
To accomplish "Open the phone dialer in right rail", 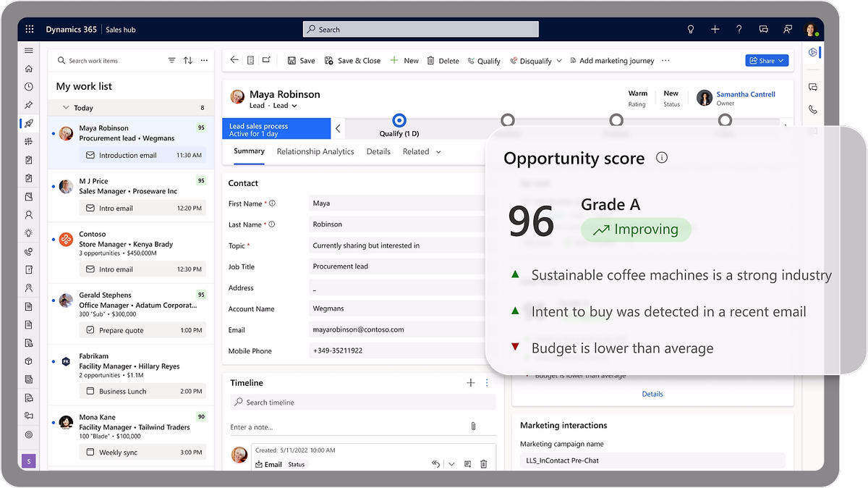I will pyautogui.click(x=813, y=110).
